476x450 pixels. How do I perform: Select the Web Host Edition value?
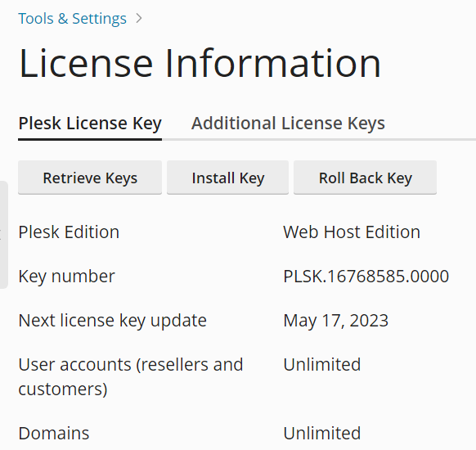click(352, 232)
